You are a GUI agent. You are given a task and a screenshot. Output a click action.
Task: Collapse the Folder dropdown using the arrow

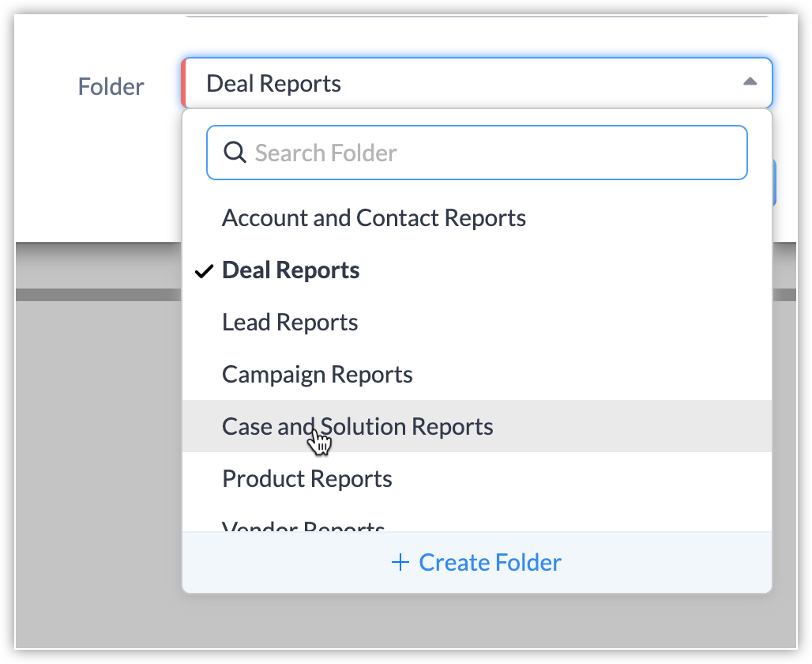750,82
